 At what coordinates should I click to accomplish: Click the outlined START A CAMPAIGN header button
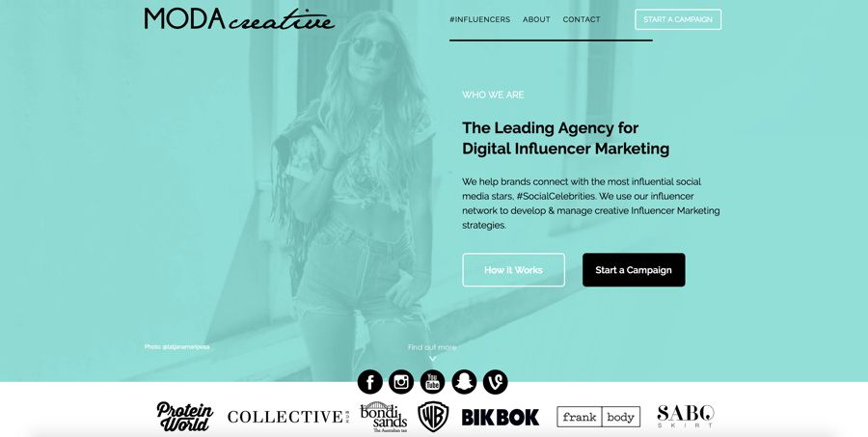[x=678, y=19]
